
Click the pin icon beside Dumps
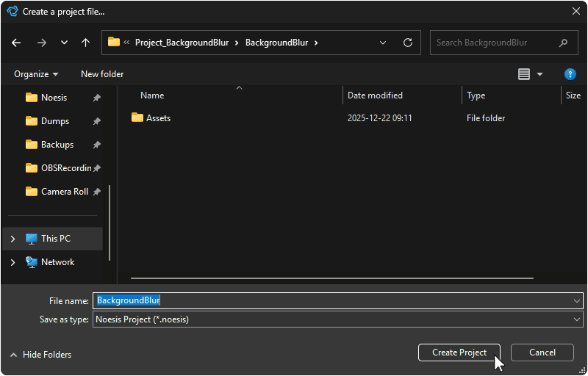click(x=97, y=121)
